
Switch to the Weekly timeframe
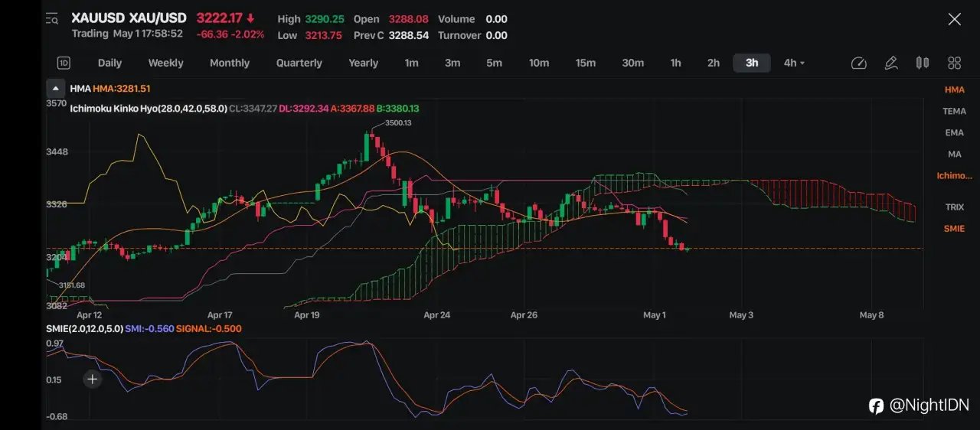point(165,63)
